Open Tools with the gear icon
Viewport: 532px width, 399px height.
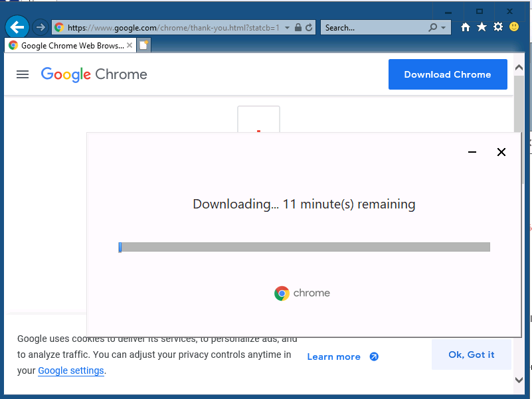(497, 27)
